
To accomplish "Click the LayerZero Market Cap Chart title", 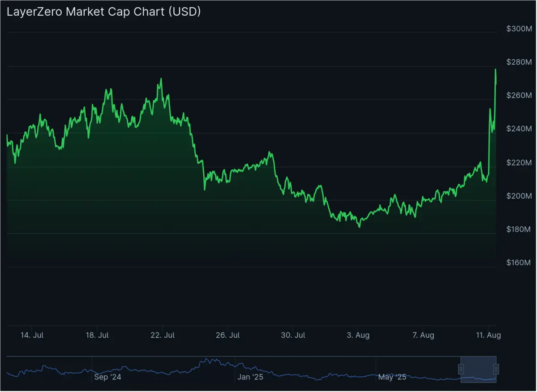I will pyautogui.click(x=104, y=11).
